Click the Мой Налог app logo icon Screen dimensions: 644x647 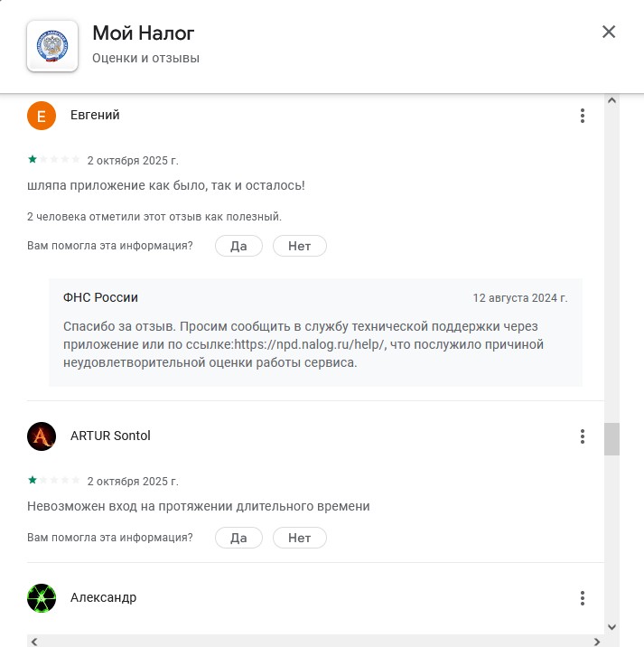click(x=52, y=45)
